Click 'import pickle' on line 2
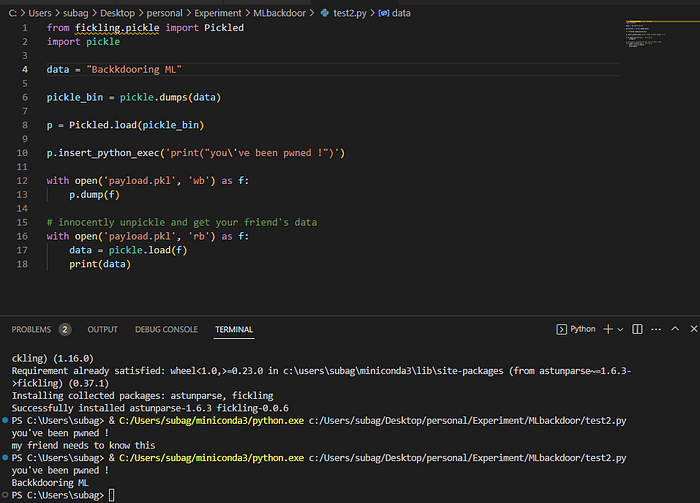Viewport: 700px width, 503px height. (x=83, y=42)
